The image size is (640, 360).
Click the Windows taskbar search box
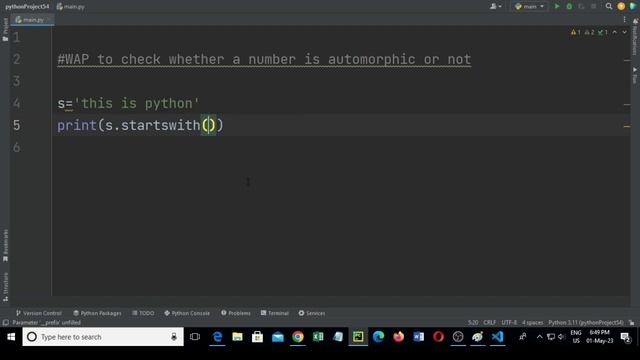click(x=103, y=337)
